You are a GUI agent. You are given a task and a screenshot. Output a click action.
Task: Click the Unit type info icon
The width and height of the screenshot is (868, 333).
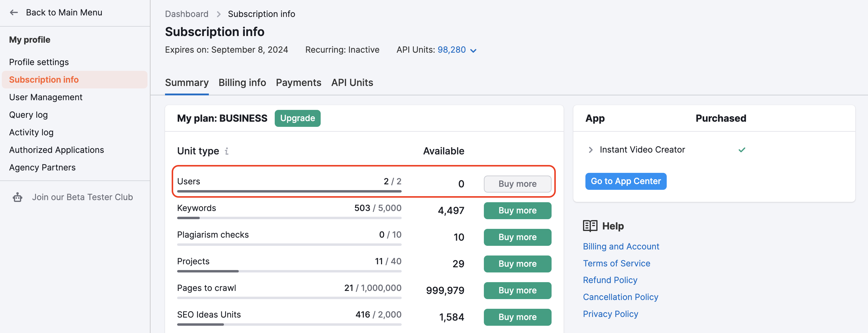(x=227, y=151)
